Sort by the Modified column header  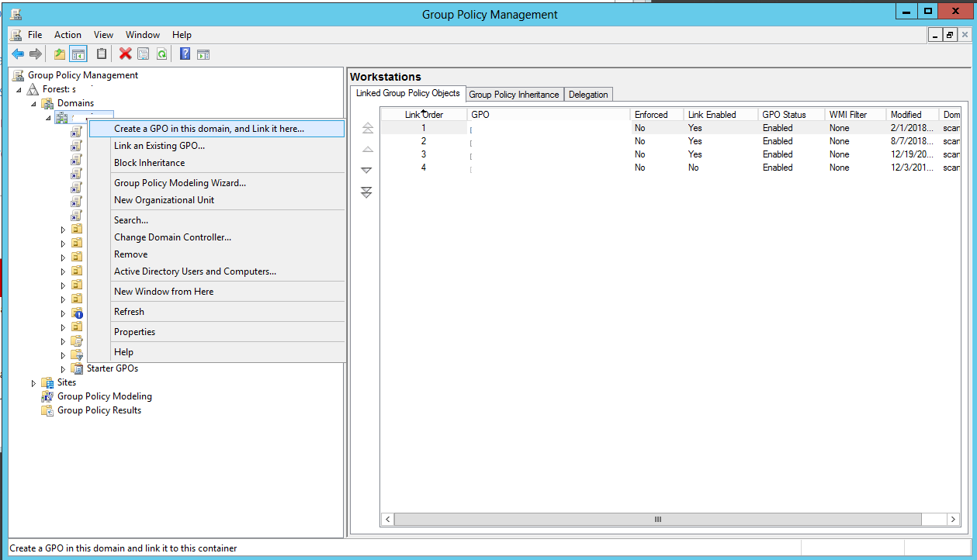coord(912,115)
